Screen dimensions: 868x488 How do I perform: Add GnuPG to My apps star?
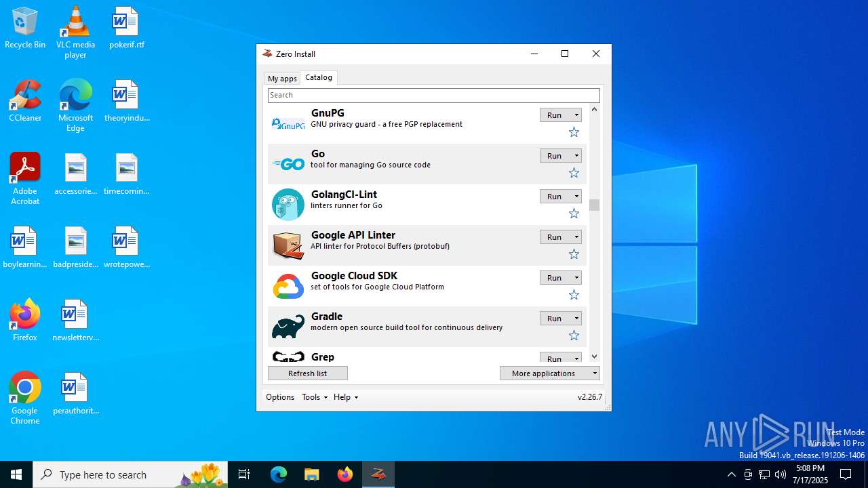[574, 132]
